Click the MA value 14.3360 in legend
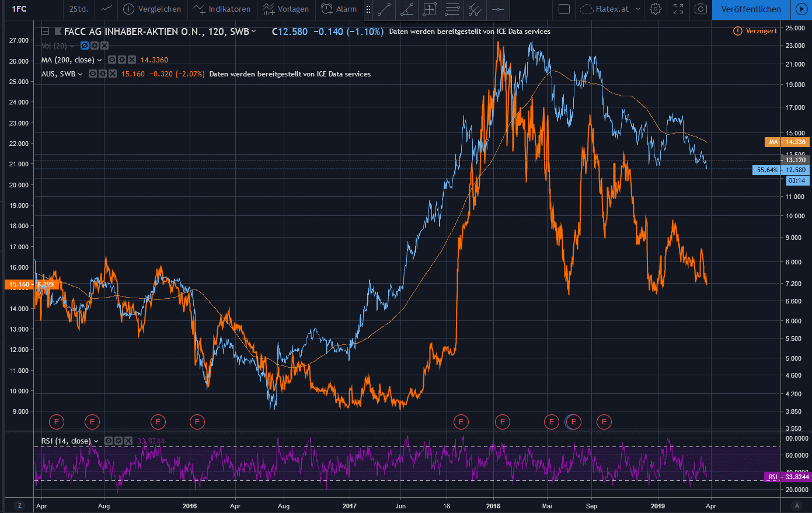 point(154,60)
